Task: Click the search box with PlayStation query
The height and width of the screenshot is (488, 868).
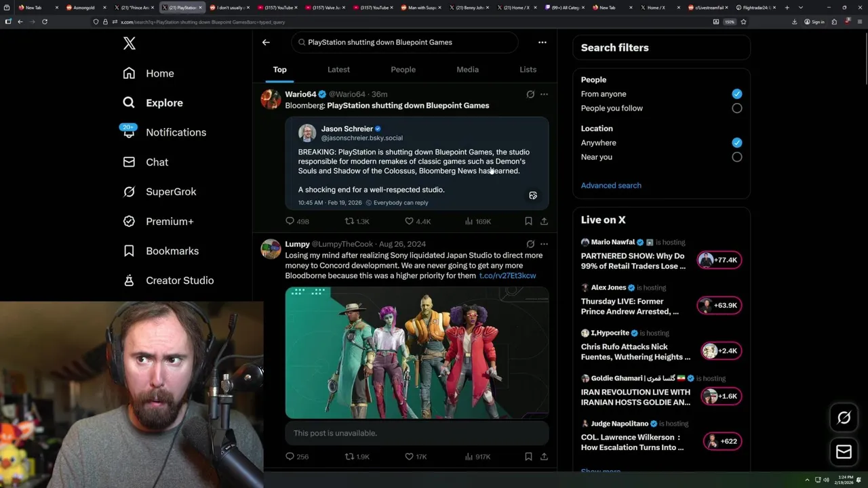Action: (x=405, y=42)
